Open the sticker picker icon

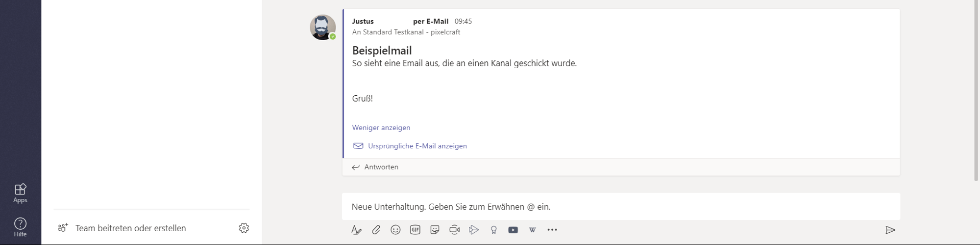tap(435, 230)
